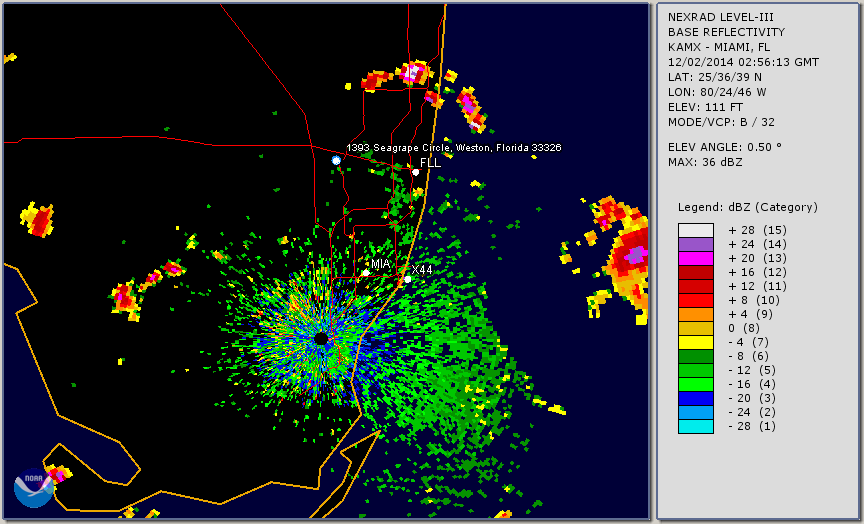The image size is (864, 524).
Task: Click the '- 28 (1)' legend label
Action: (752, 426)
